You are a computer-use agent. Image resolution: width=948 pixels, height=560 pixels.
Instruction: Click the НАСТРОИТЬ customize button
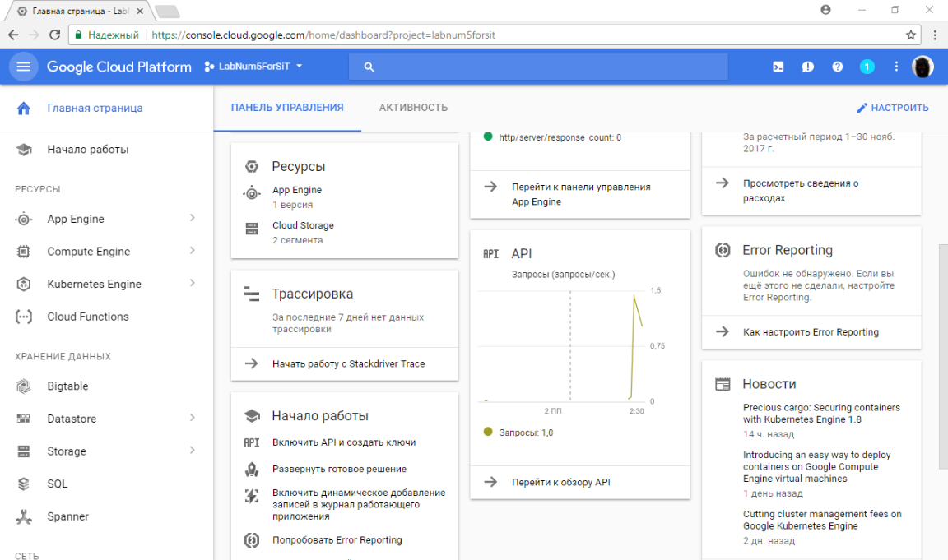(x=892, y=108)
